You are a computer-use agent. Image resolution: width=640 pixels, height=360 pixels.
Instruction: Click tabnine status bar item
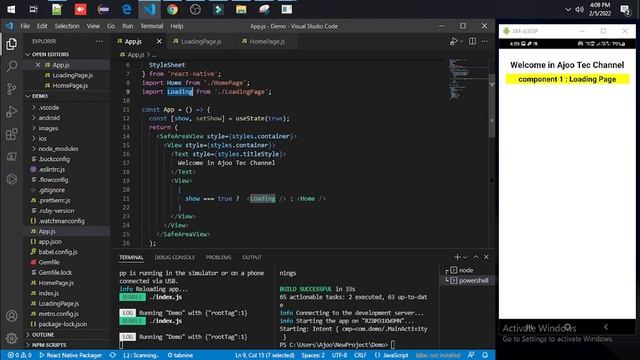(x=180, y=355)
